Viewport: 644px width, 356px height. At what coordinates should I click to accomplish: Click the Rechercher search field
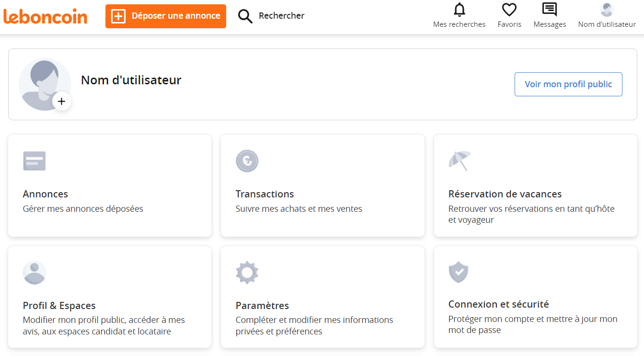pyautogui.click(x=281, y=15)
